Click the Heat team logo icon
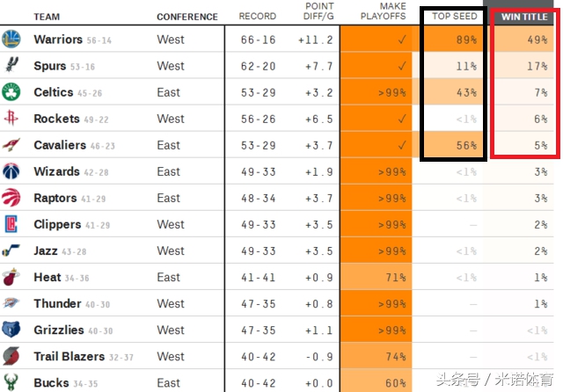The width and height of the screenshot is (563, 392). coord(11,277)
